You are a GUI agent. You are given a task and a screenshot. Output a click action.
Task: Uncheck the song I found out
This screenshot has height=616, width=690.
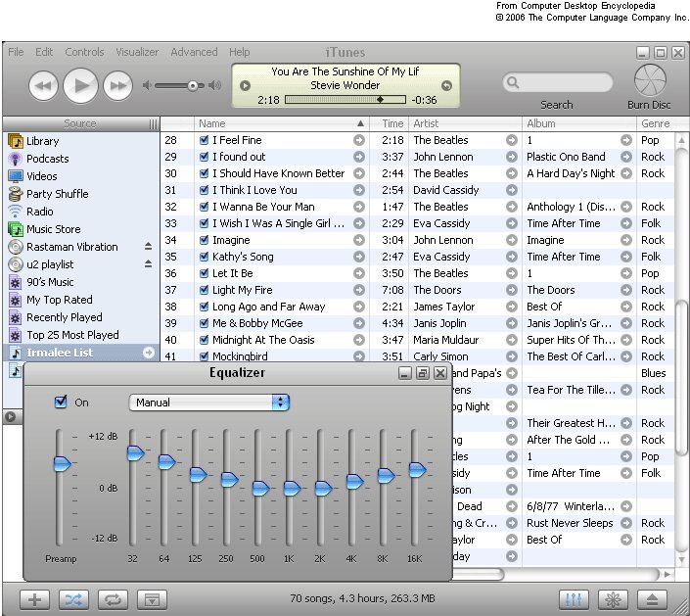pos(204,157)
